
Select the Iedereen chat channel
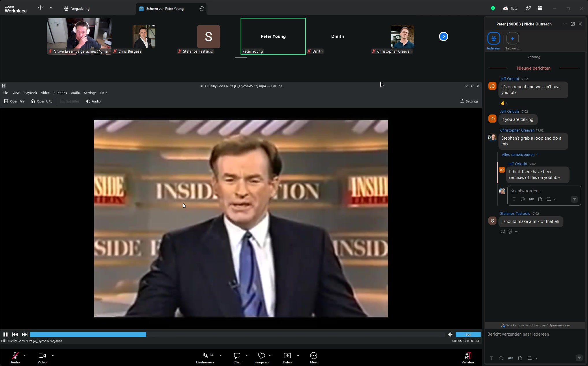(x=494, y=41)
